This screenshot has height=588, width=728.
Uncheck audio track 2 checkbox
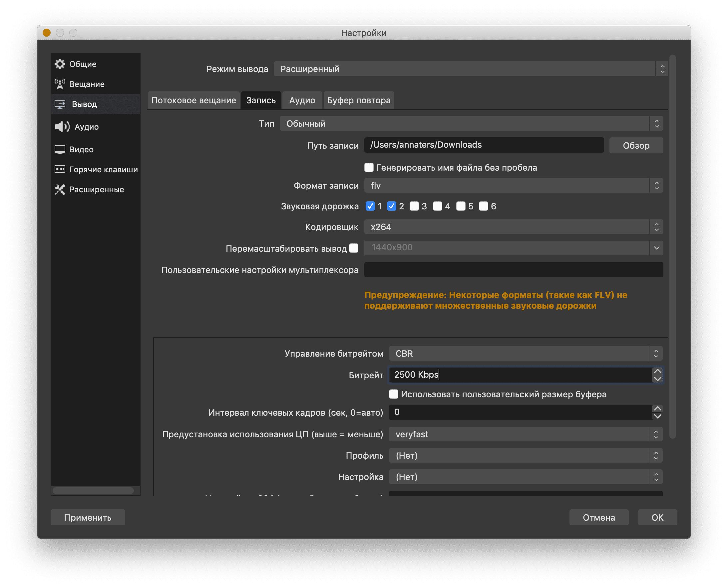point(392,206)
